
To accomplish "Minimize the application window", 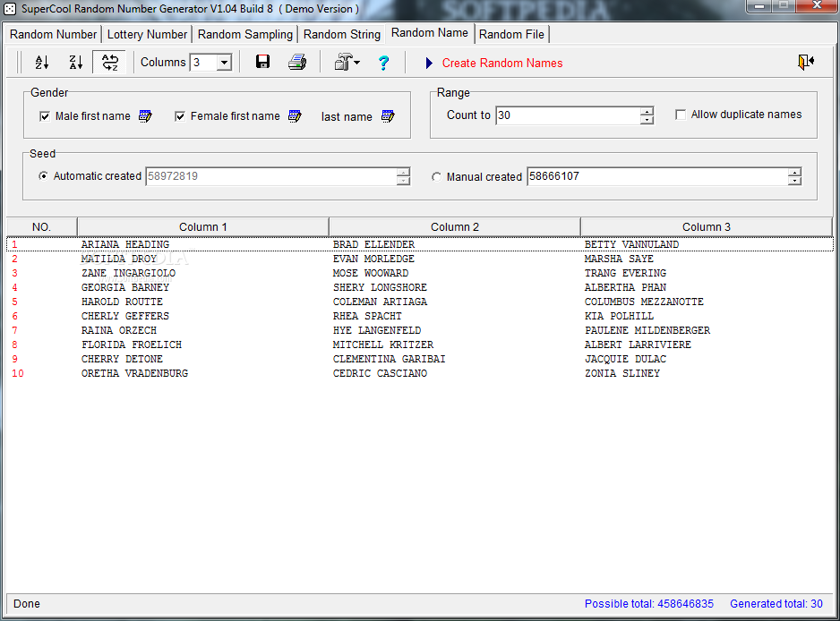I will [x=759, y=6].
